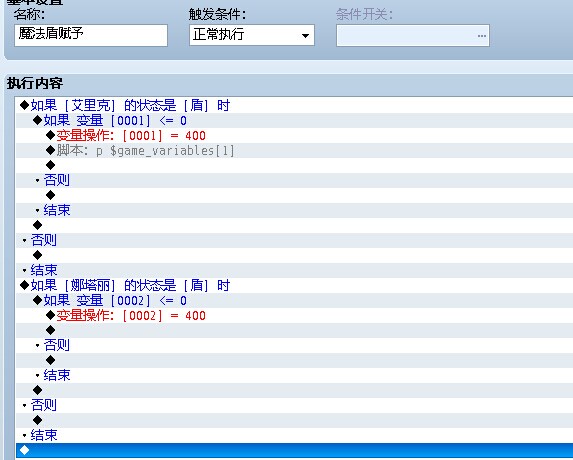The width and height of the screenshot is (573, 460).
Task: Select line 变量操作: [0001] = 400
Action: 295,135
